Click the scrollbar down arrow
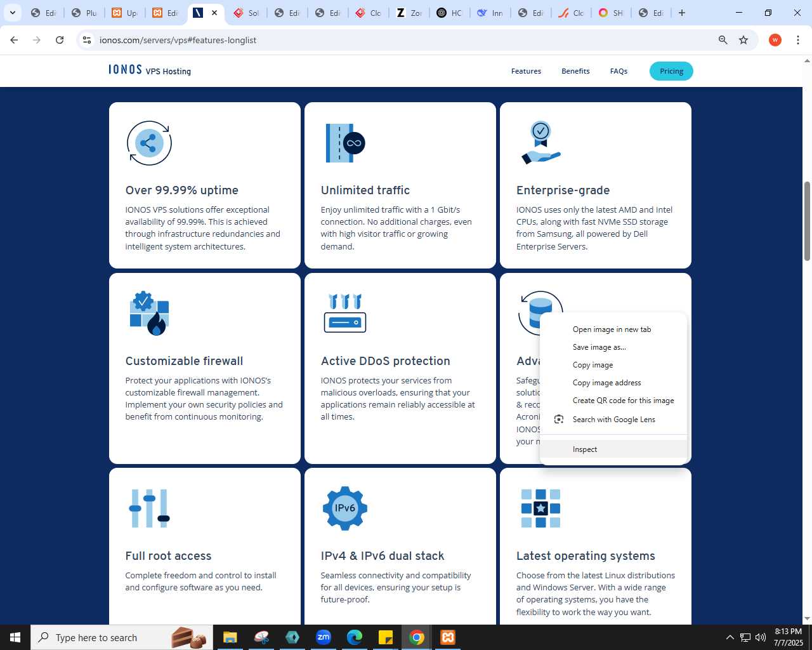812x650 pixels. [807, 619]
